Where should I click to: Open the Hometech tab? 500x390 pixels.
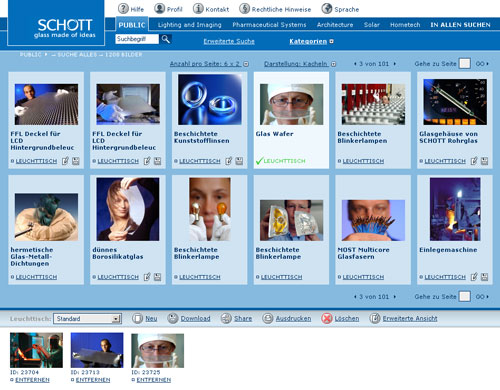[405, 25]
